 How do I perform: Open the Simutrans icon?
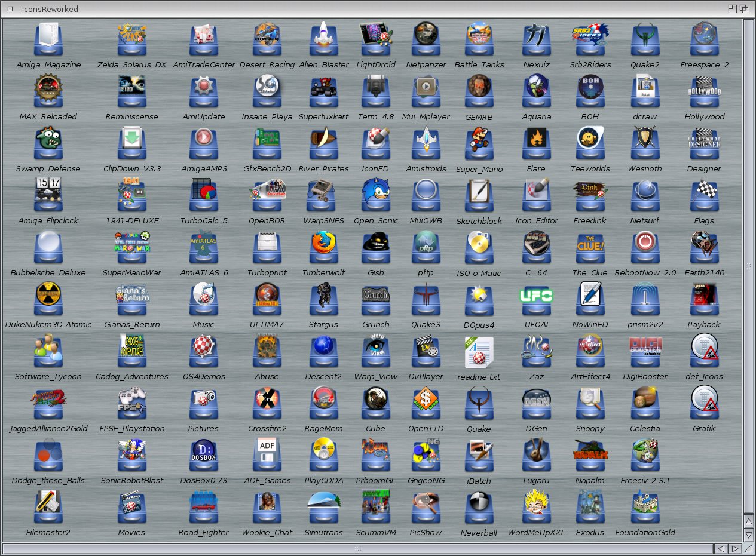click(323, 508)
